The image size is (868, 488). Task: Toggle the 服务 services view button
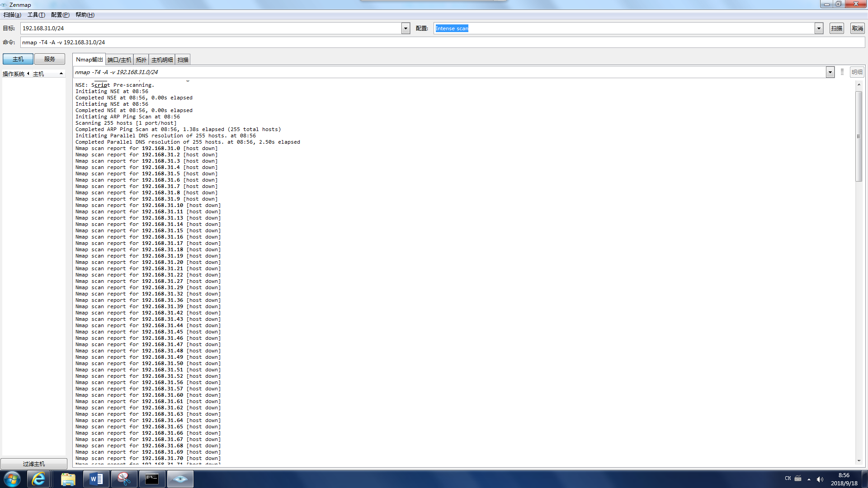point(50,59)
